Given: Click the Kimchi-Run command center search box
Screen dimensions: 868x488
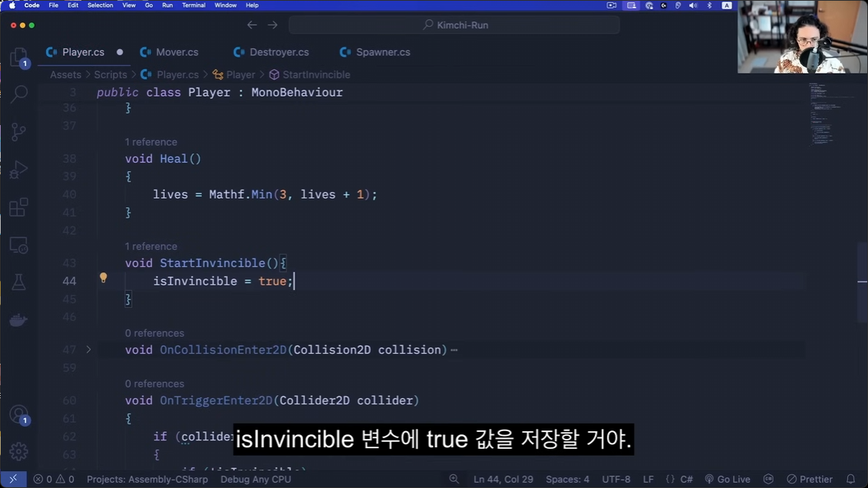Looking at the screenshot, I should tap(454, 25).
